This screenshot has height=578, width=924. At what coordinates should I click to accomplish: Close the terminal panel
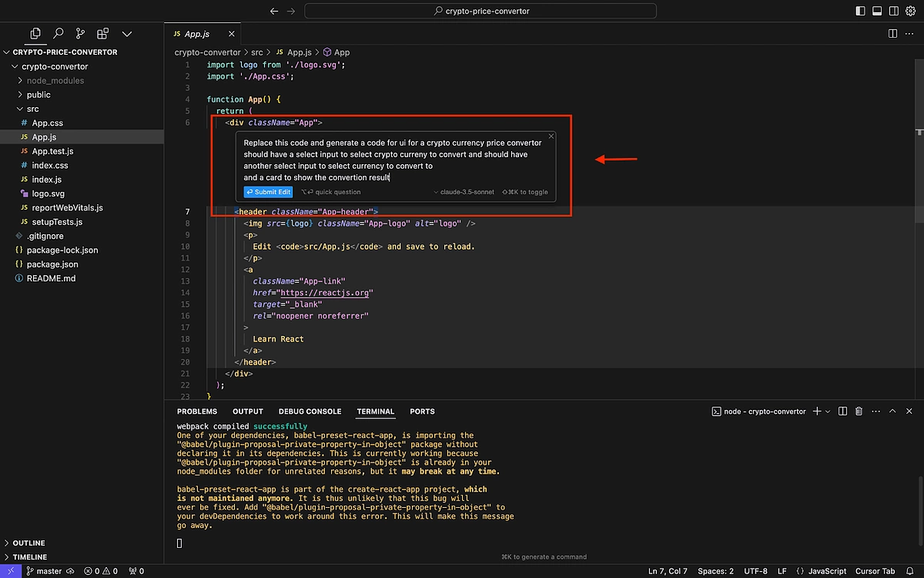coord(909,412)
